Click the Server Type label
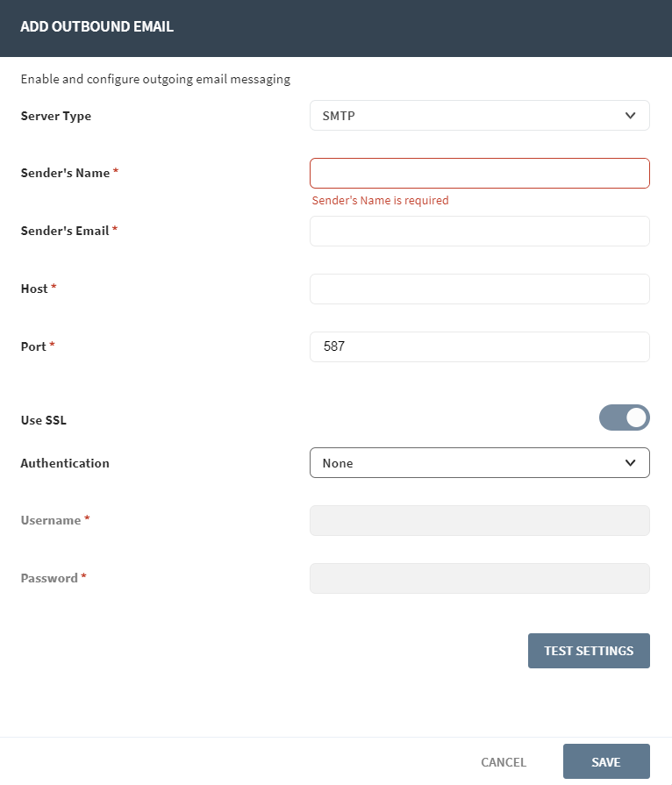The width and height of the screenshot is (672, 785). pyautogui.click(x=56, y=116)
